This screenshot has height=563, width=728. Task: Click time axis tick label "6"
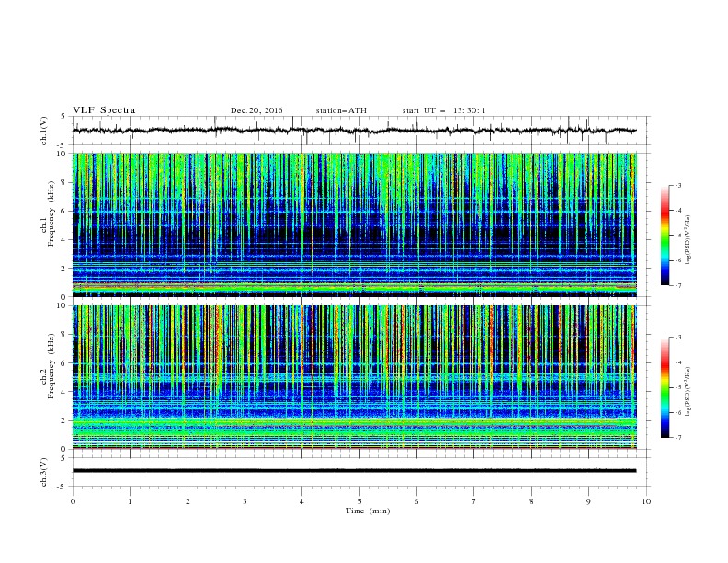click(x=416, y=501)
